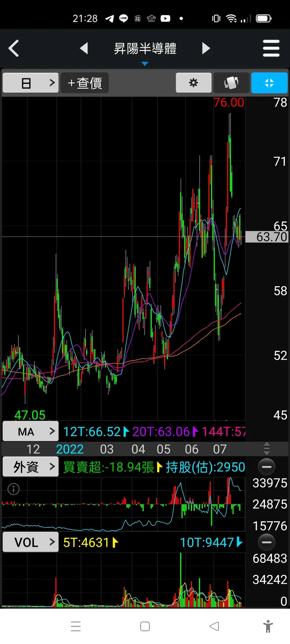Go to previous stock with left triangle
The width and height of the screenshot is (290, 644).
click(84, 49)
